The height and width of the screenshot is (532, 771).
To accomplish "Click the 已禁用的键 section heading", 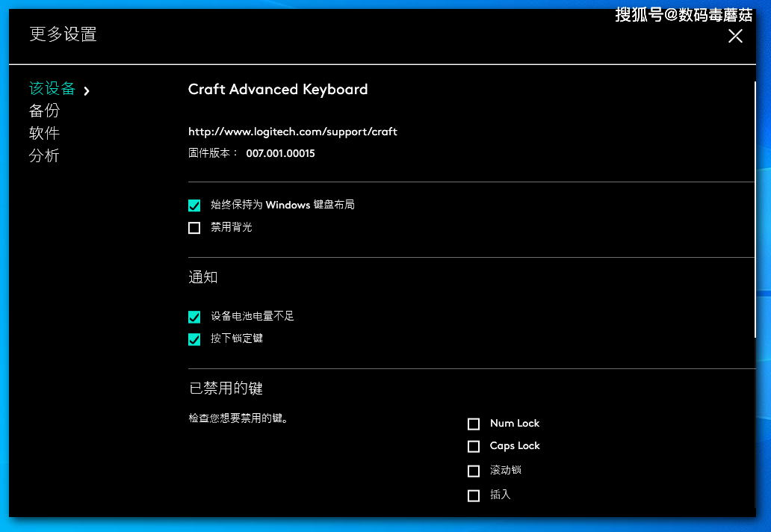I will tap(226, 389).
